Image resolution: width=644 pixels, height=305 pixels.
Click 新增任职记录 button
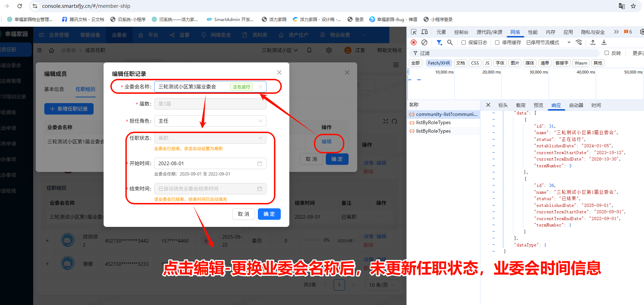pyautogui.click(x=69, y=109)
